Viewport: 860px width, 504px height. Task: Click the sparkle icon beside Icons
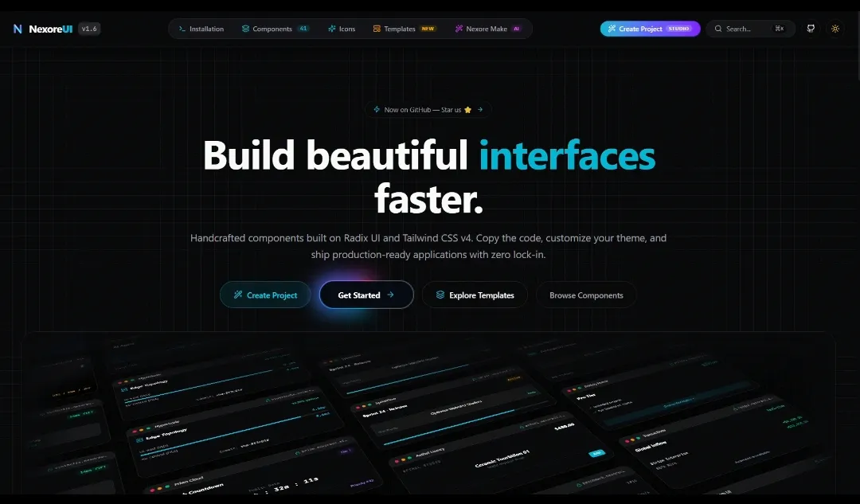[332, 29]
